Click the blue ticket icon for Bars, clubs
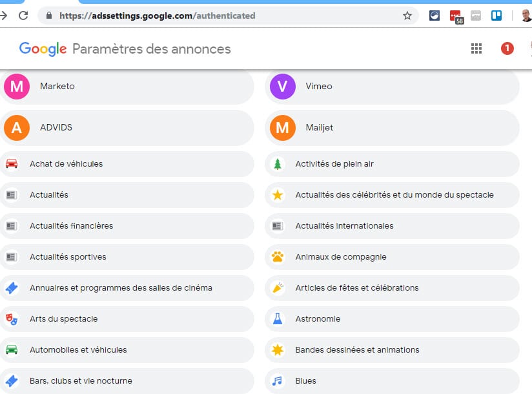Image resolution: width=532 pixels, height=394 pixels. [12, 381]
